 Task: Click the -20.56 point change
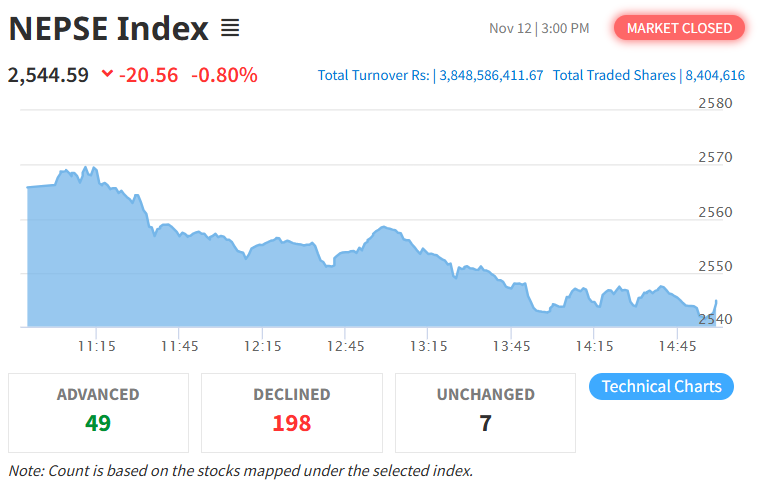tap(148, 75)
